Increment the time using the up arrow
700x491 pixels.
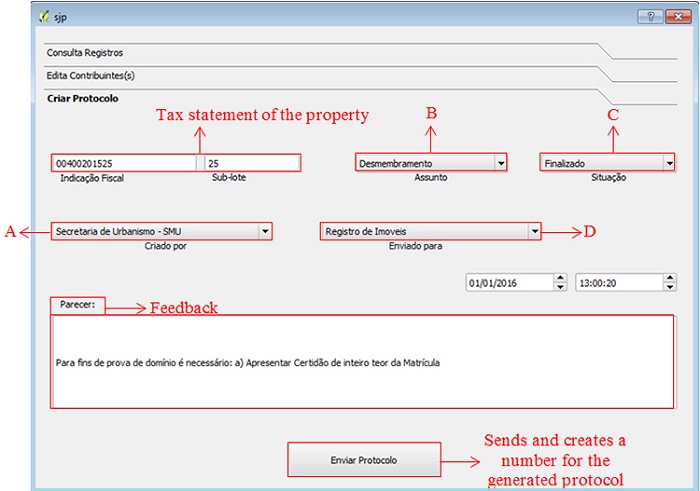click(x=669, y=279)
